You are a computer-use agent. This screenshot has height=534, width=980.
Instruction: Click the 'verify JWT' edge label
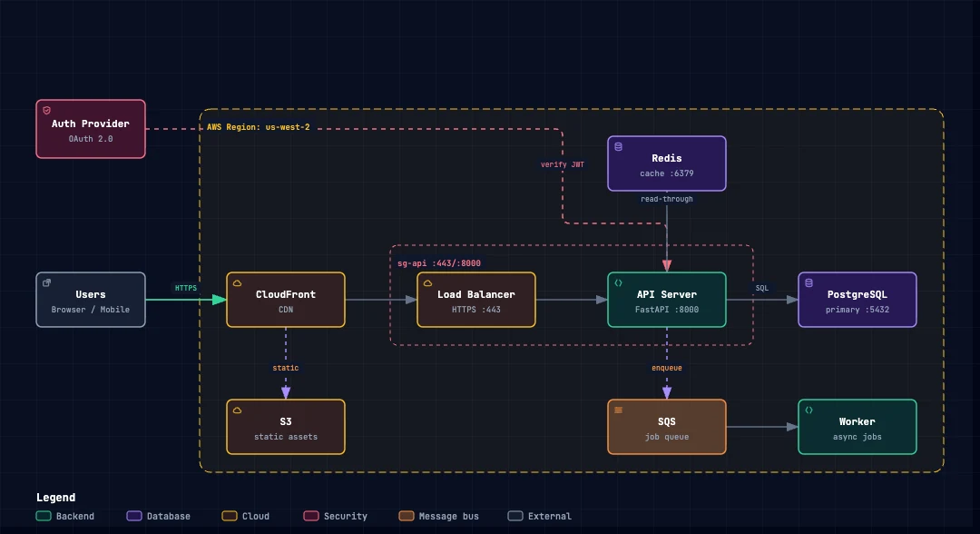[563, 164]
